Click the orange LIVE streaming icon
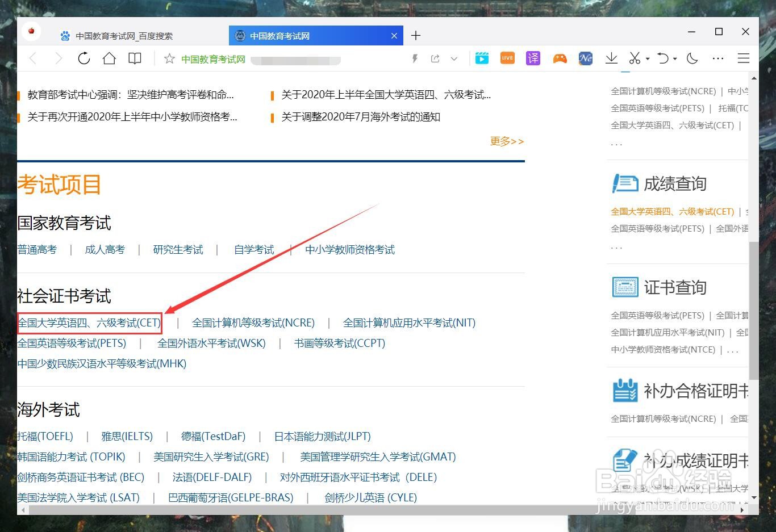The width and height of the screenshot is (776, 532). [x=507, y=58]
